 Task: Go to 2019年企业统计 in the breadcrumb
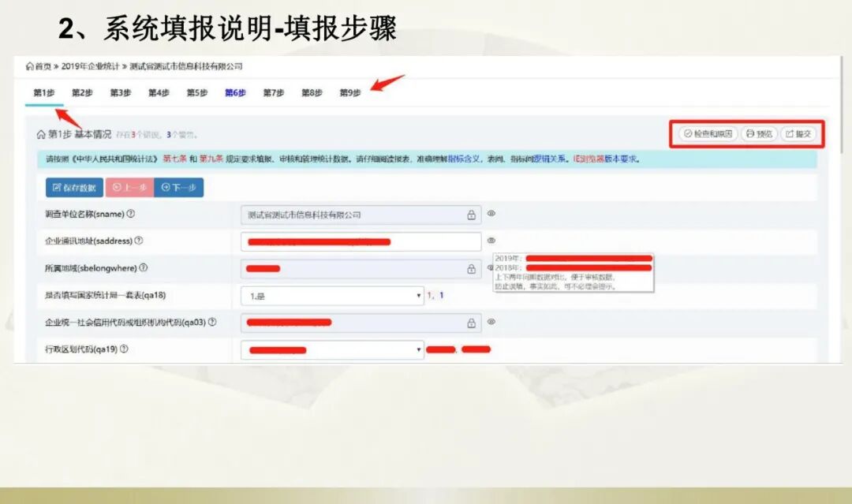pyautogui.click(x=90, y=66)
